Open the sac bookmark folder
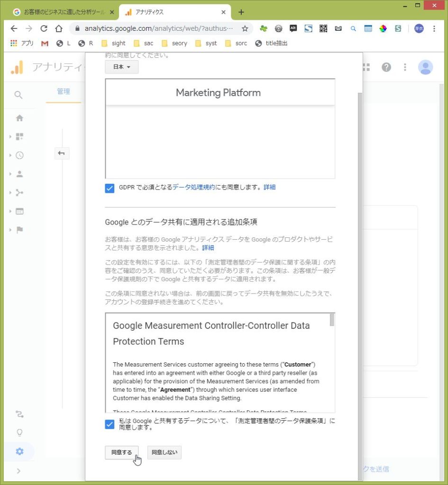 point(144,43)
